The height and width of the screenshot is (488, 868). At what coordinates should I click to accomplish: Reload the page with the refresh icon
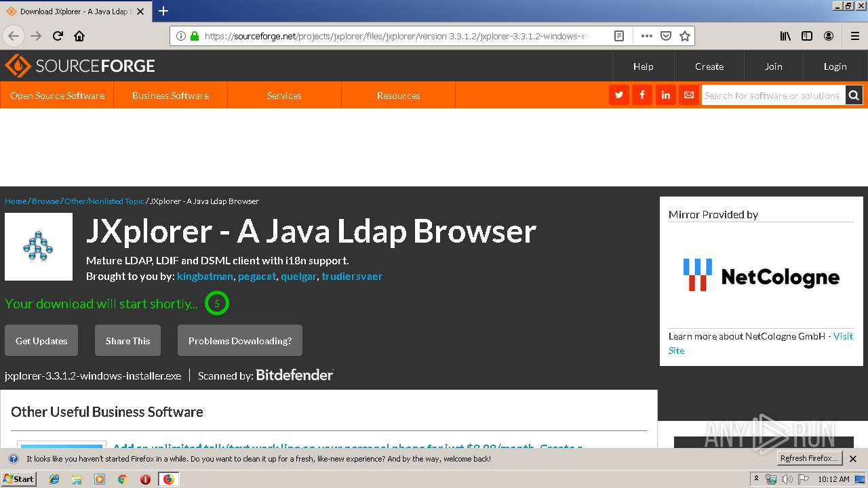[x=58, y=36]
